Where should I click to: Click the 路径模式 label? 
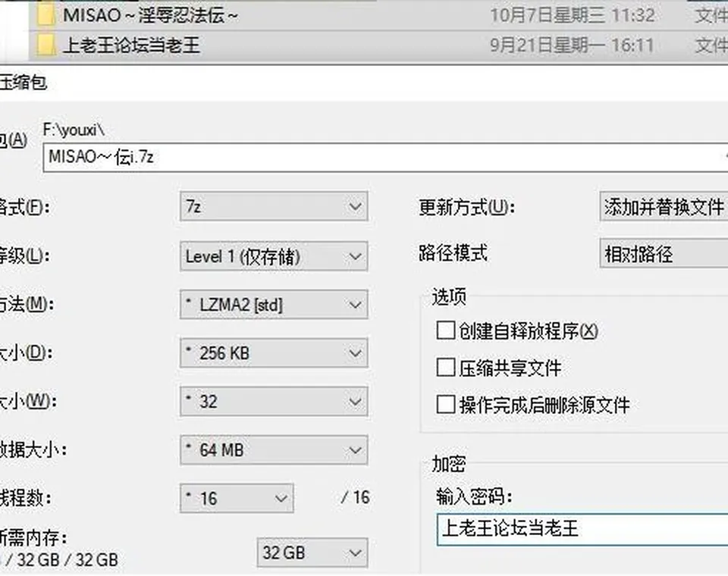click(x=453, y=253)
